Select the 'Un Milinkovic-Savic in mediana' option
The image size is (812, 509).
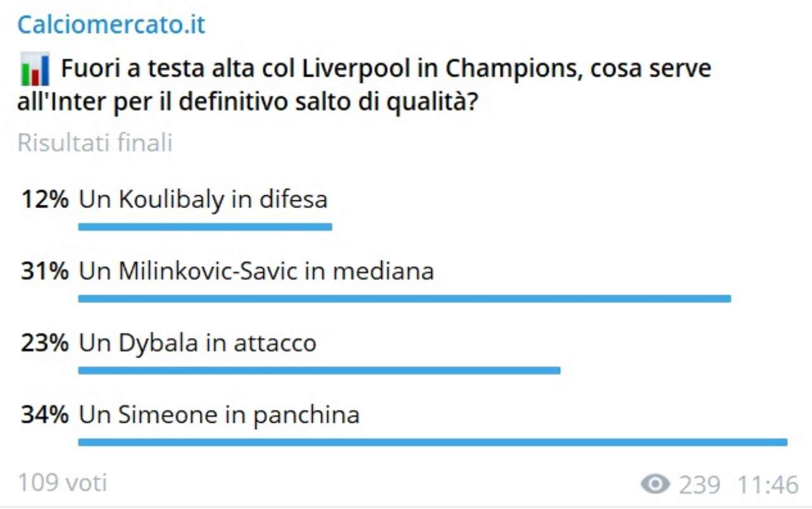pyautogui.click(x=256, y=271)
